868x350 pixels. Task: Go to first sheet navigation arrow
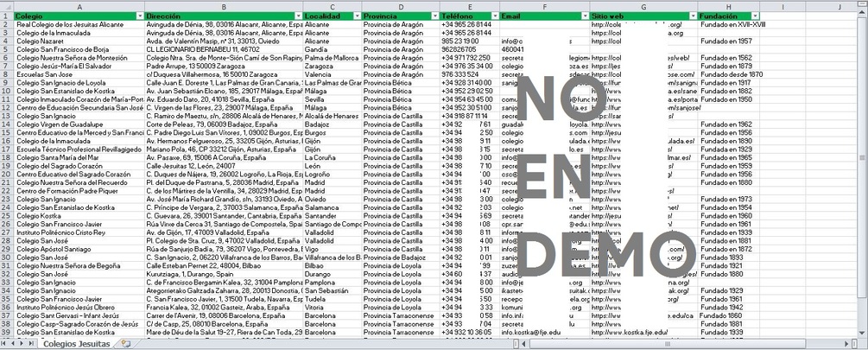pos(5,344)
